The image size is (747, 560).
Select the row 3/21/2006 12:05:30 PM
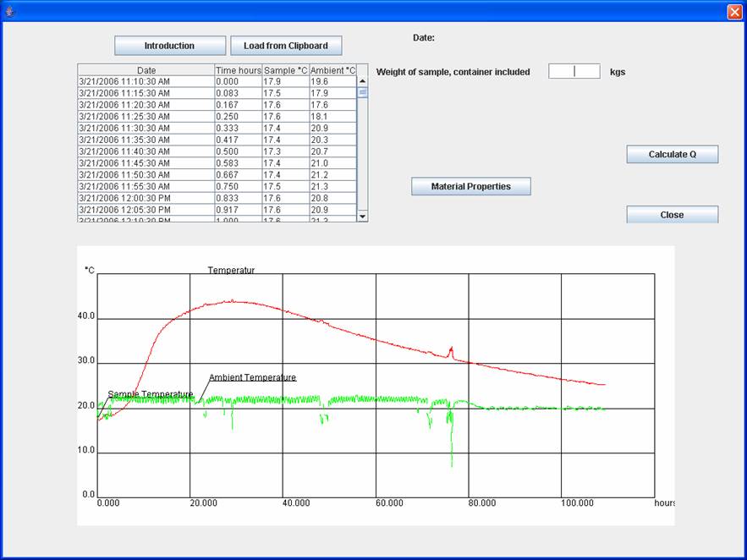[217, 210]
